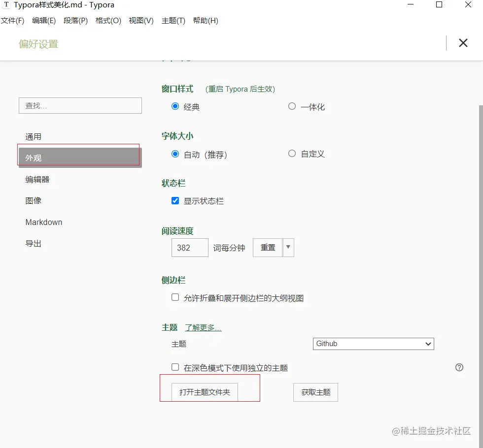Click the 打开主题文件夹 button

pyautogui.click(x=205, y=392)
